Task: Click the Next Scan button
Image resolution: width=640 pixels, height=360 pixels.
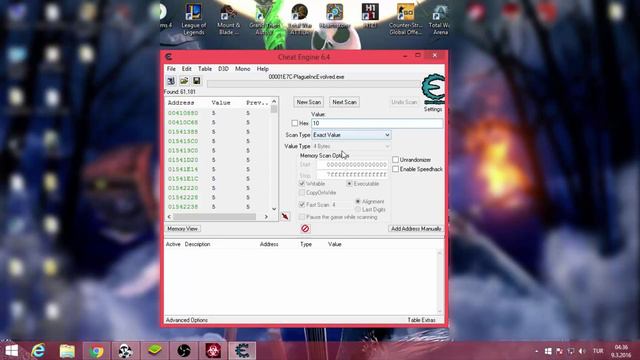Action: coord(344,102)
